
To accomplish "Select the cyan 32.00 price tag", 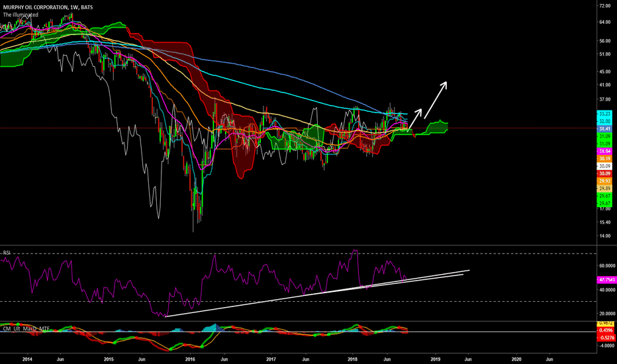I will point(604,121).
